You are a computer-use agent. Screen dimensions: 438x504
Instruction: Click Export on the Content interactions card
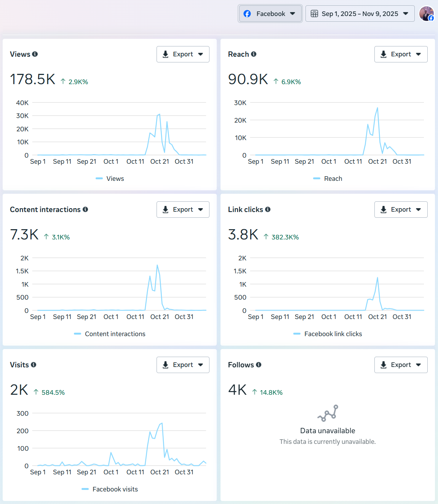[x=183, y=209]
